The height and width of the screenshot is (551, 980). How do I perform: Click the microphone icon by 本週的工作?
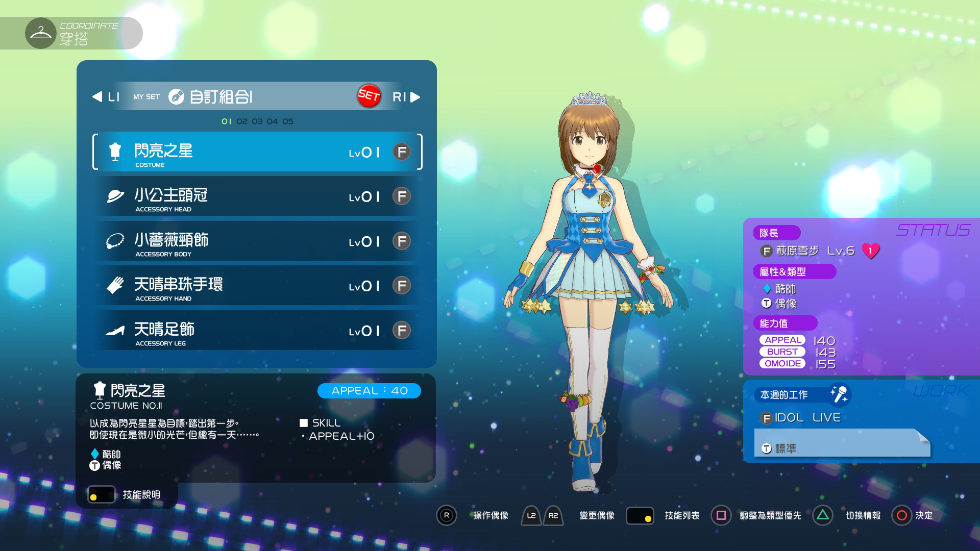pyautogui.click(x=839, y=394)
